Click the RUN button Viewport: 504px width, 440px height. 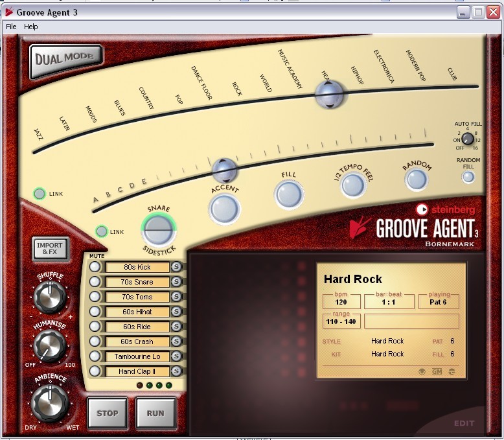point(155,413)
